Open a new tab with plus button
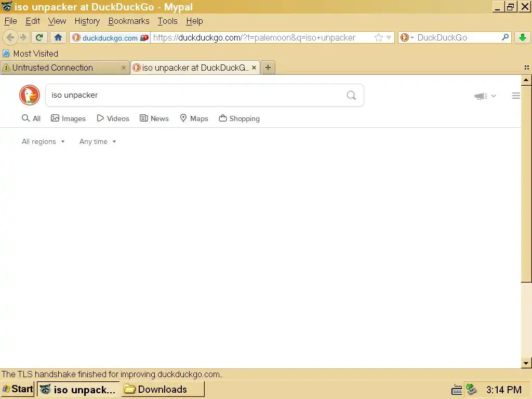 [268, 68]
